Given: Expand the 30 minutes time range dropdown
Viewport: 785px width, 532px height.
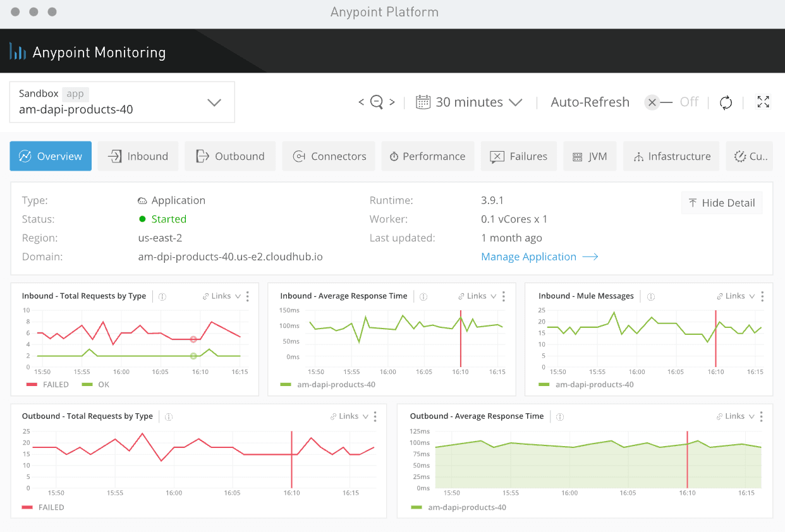Looking at the screenshot, I should coord(516,102).
